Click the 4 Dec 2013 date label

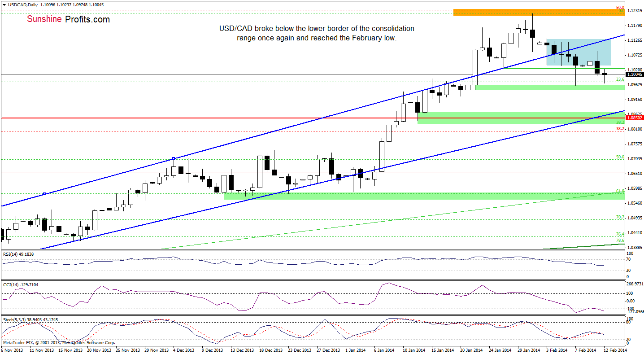pyautogui.click(x=183, y=350)
